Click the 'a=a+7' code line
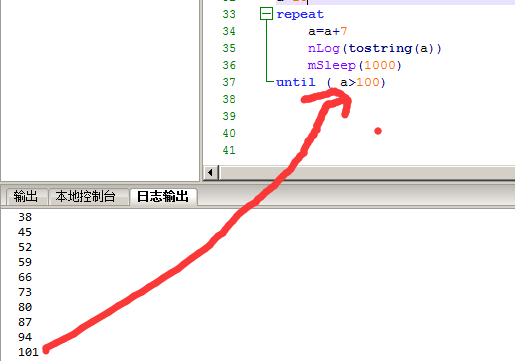This screenshot has width=515, height=361. click(x=328, y=31)
